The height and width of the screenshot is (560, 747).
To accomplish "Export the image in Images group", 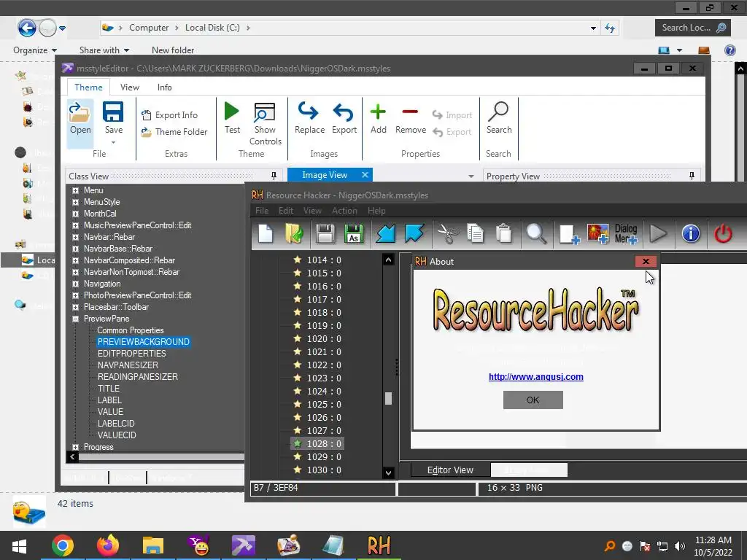I will 344,118.
